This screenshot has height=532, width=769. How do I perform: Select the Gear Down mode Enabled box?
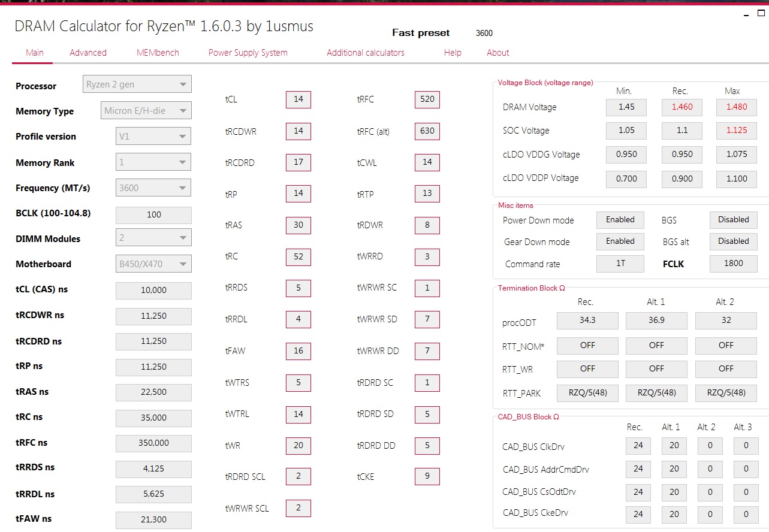(620, 241)
